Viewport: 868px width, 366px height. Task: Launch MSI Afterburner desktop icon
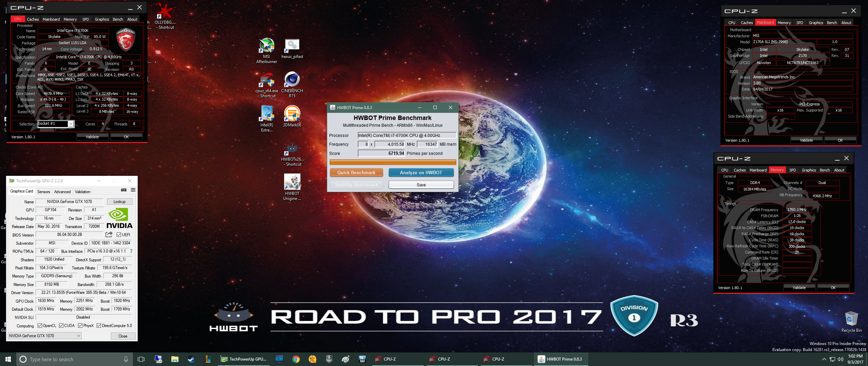[x=267, y=50]
